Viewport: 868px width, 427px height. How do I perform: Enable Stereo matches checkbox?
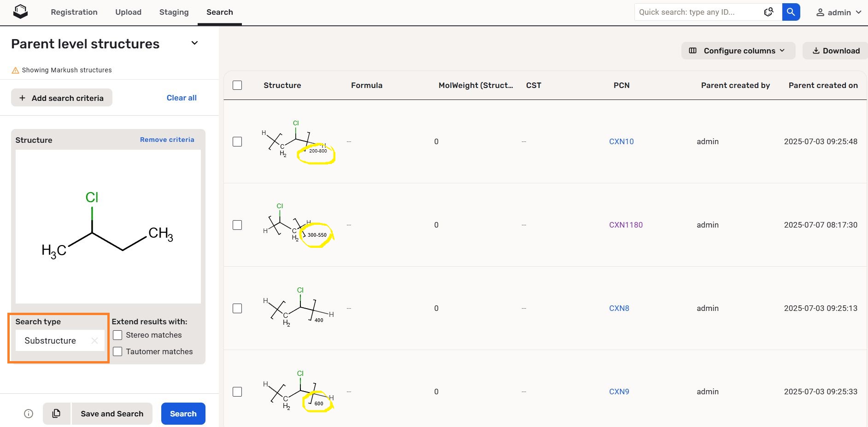point(118,335)
